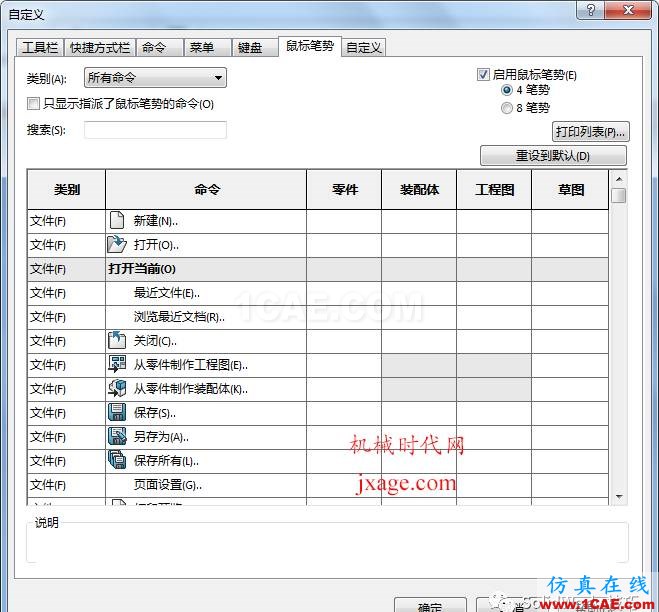The height and width of the screenshot is (612, 659).
Task: Switch to the 键盘 tab
Action: pyautogui.click(x=255, y=47)
